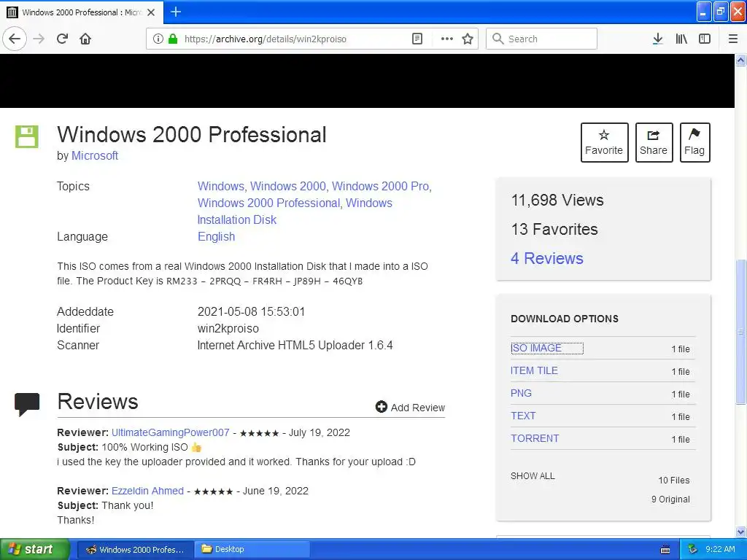Toggle the sidebar panel icon
The width and height of the screenshot is (747, 560).
coord(705,39)
